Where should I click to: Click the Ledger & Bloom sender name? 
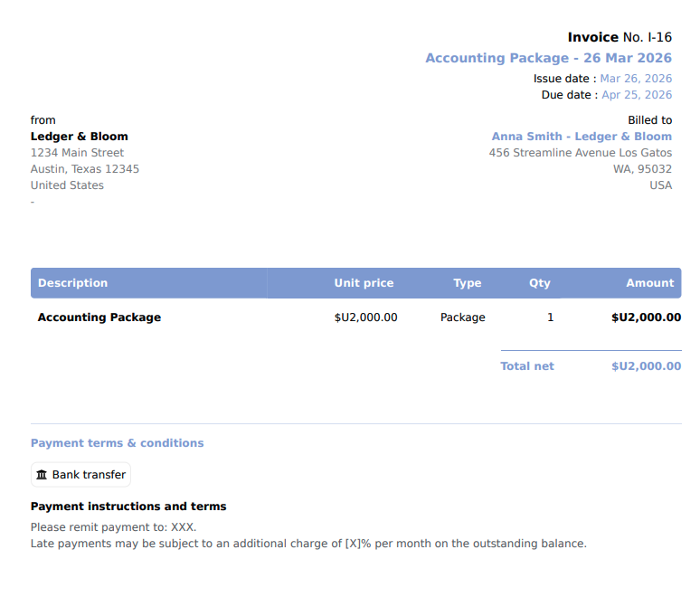[79, 137]
